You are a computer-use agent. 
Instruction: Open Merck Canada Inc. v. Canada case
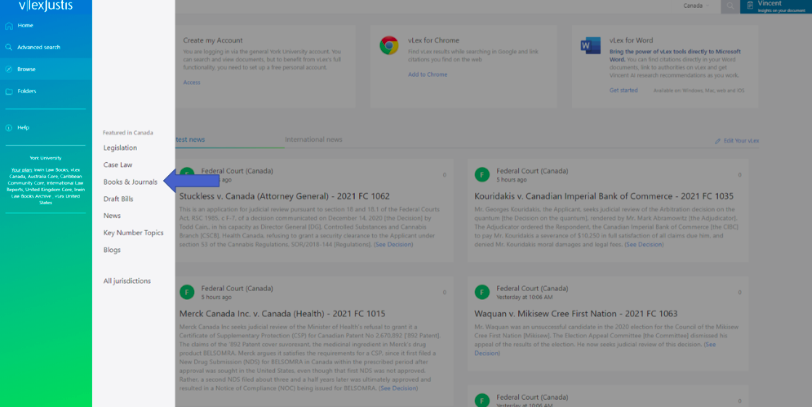[x=282, y=314]
